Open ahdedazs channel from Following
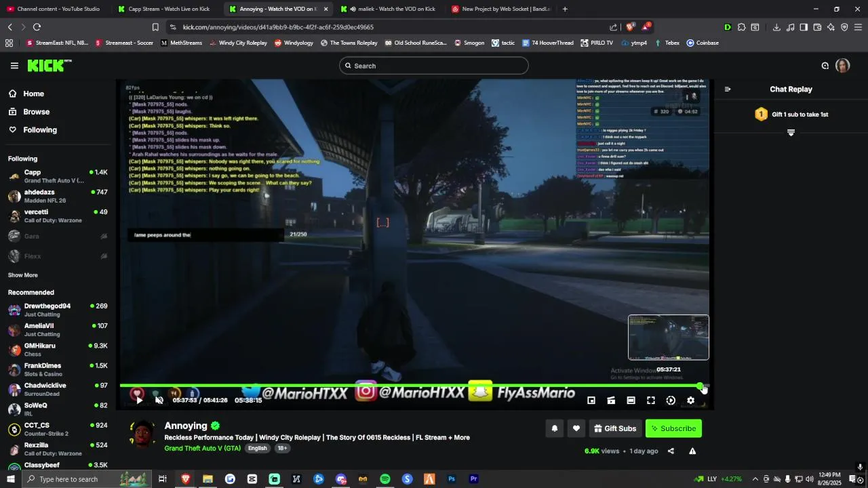Image resolution: width=868 pixels, height=488 pixels. [58, 197]
